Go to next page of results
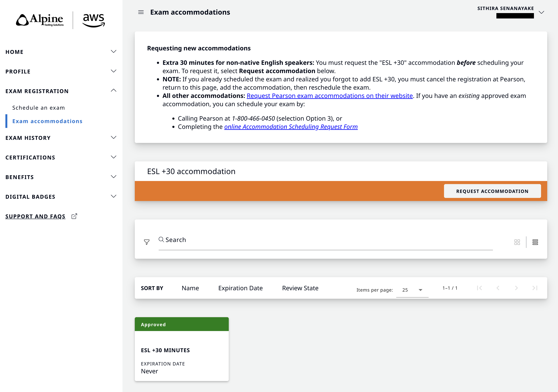 (516, 288)
